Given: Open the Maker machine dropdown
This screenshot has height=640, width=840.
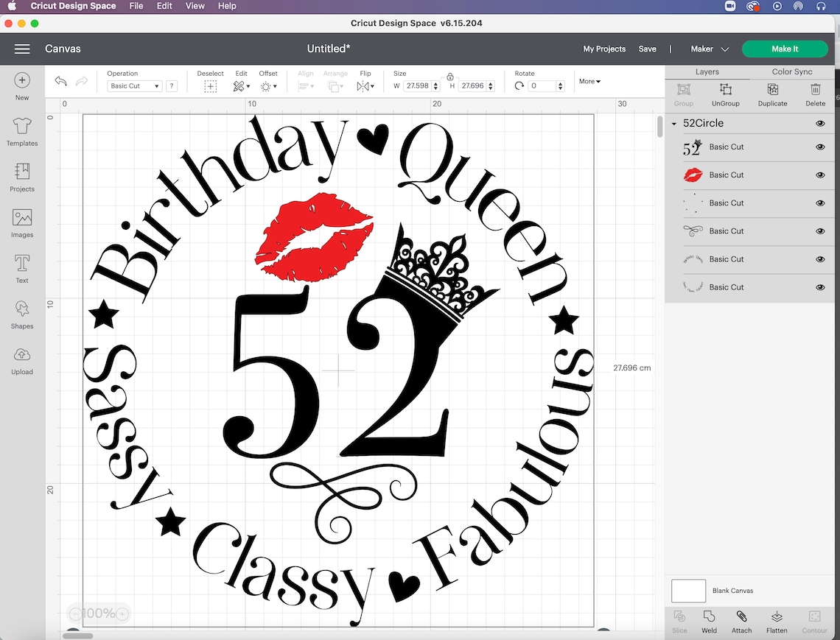Looking at the screenshot, I should click(708, 49).
